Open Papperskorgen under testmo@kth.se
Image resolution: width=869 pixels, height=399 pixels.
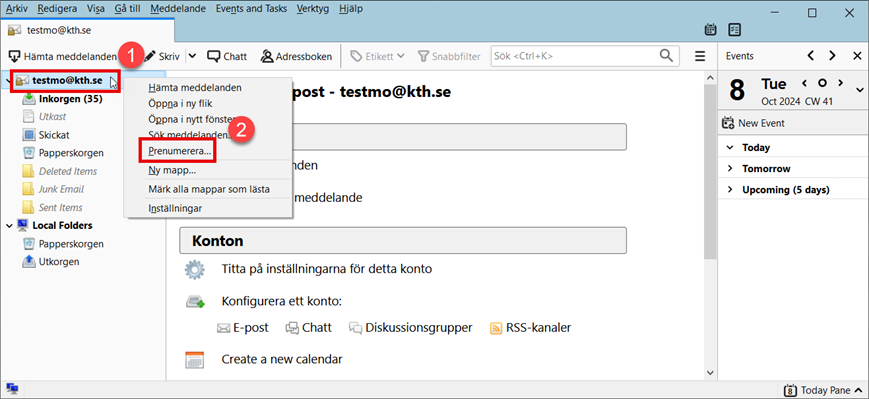(x=71, y=153)
